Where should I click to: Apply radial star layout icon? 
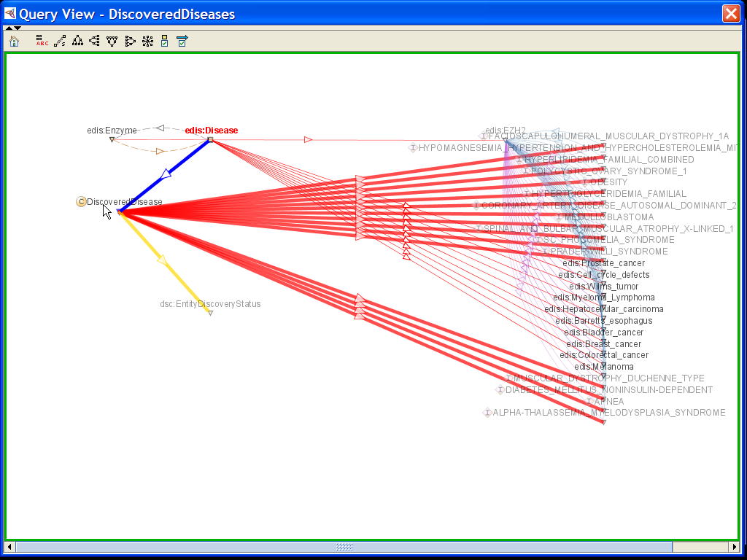(147, 42)
